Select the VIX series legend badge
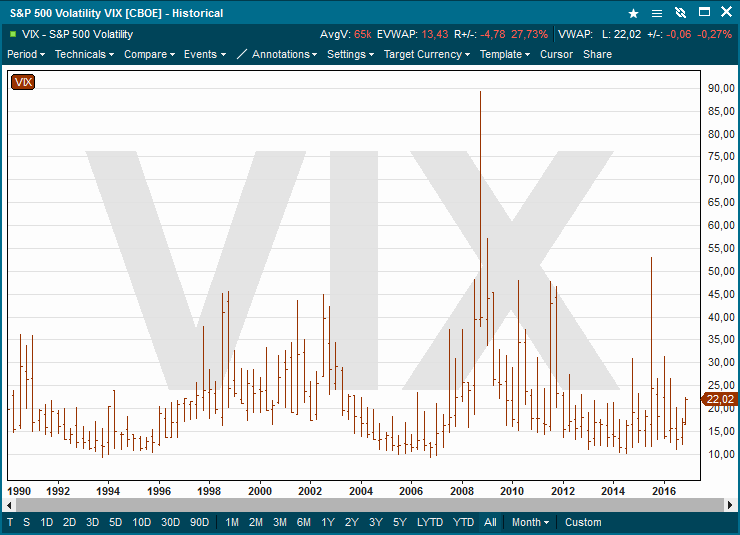 23,82
